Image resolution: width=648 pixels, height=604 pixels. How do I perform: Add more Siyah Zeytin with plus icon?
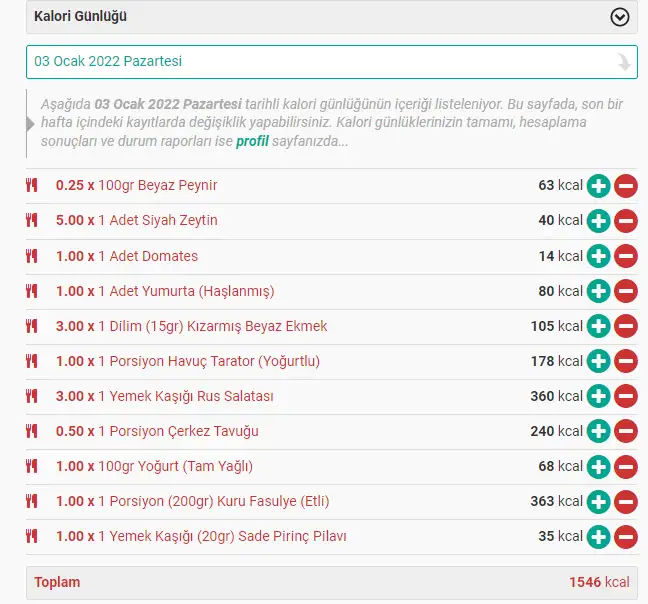(x=598, y=221)
